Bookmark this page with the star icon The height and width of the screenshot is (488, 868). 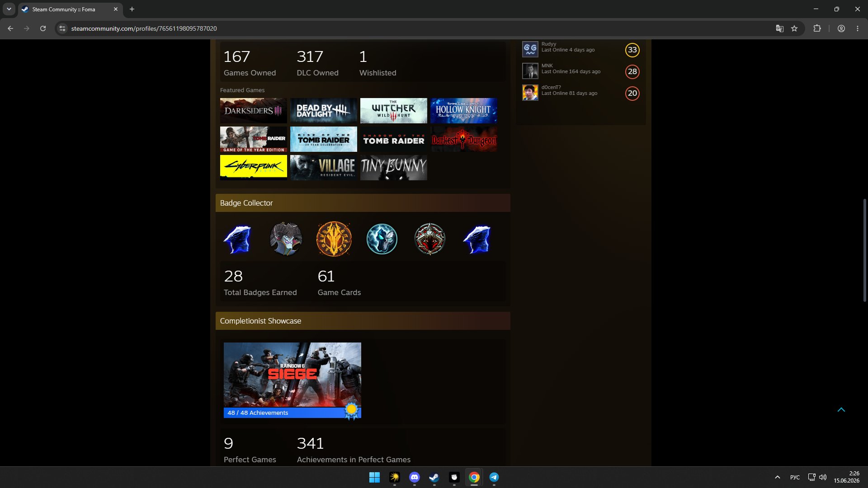[794, 28]
